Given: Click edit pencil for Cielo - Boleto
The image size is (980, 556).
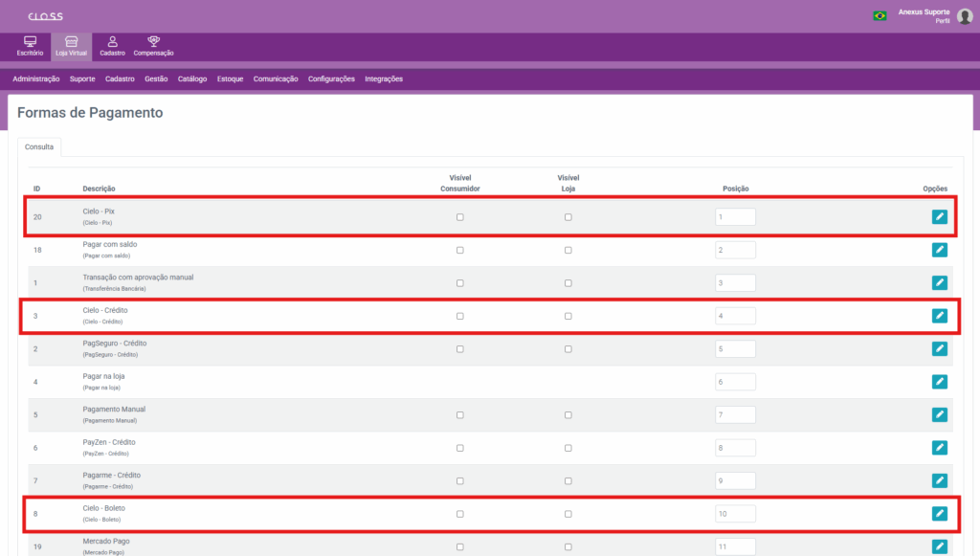Looking at the screenshot, I should point(939,514).
